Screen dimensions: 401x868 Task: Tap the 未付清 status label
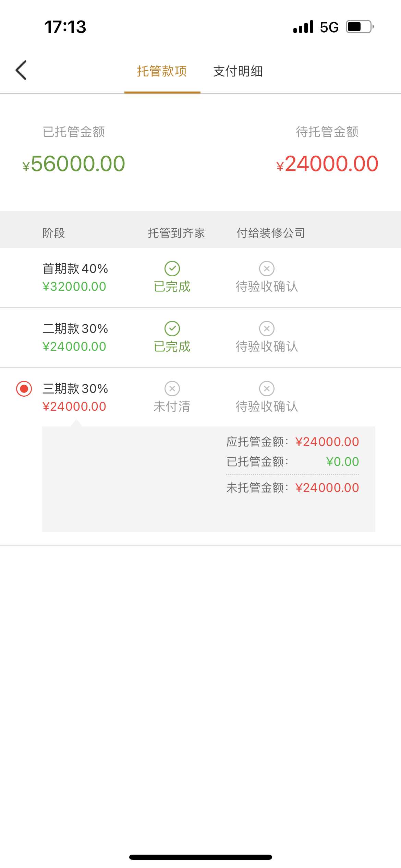click(172, 407)
